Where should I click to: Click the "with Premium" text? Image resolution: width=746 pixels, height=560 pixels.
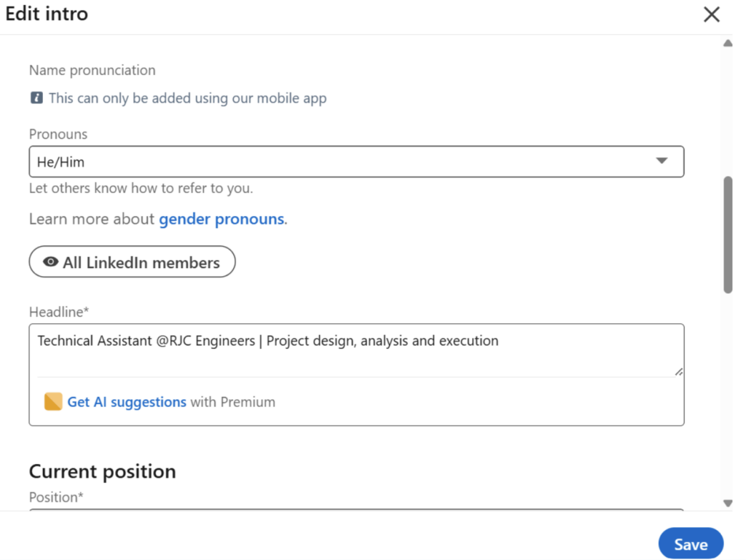point(233,402)
